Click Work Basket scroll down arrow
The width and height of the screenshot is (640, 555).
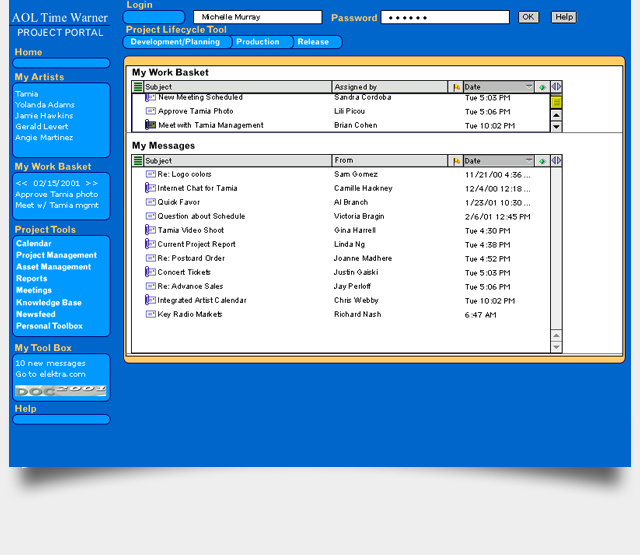pyautogui.click(x=556, y=127)
